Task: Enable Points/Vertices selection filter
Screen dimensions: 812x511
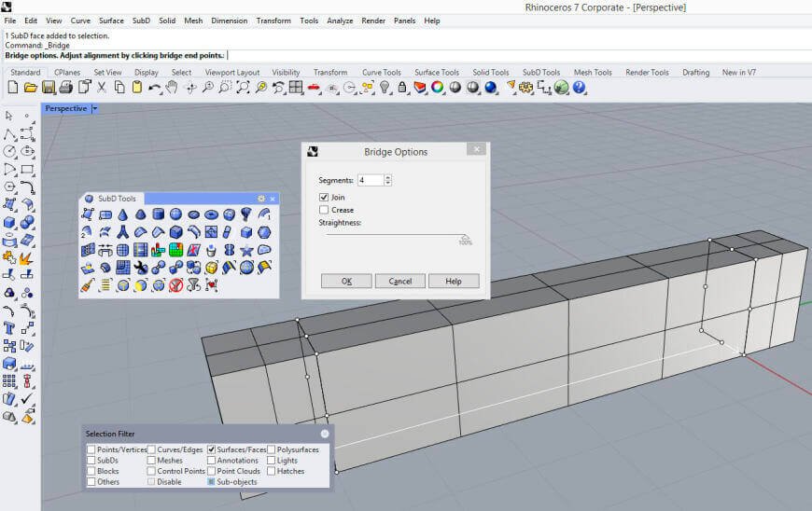Action: [91, 449]
